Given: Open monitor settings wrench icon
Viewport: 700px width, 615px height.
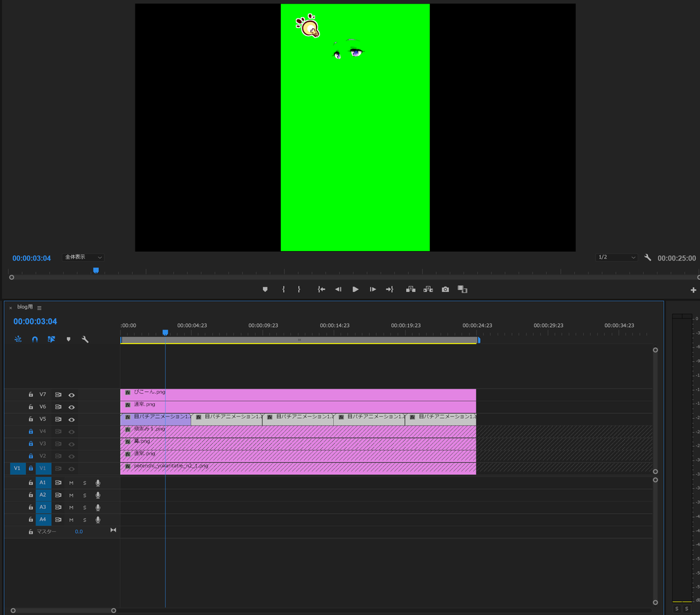Looking at the screenshot, I should (x=648, y=257).
